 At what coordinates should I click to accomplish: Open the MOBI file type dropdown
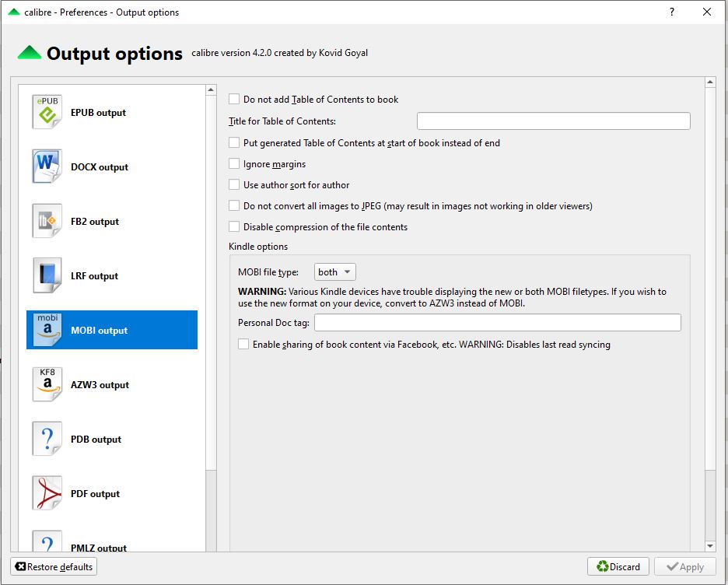point(334,272)
